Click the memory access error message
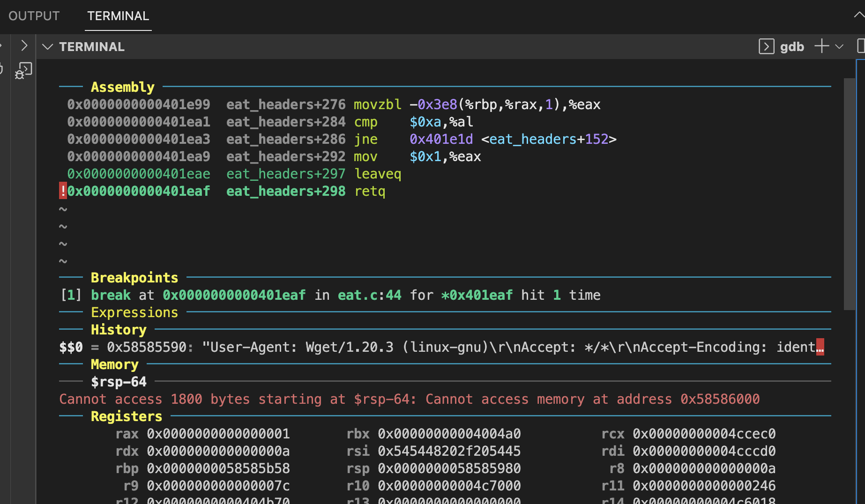865x504 pixels. [409, 399]
